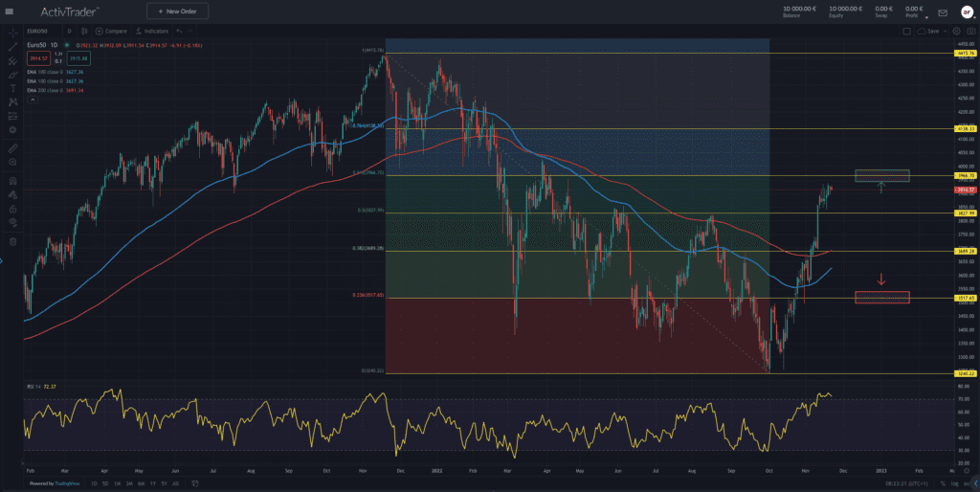Click the blue buy price 3915.88 button
980x492 pixels.
[x=78, y=58]
